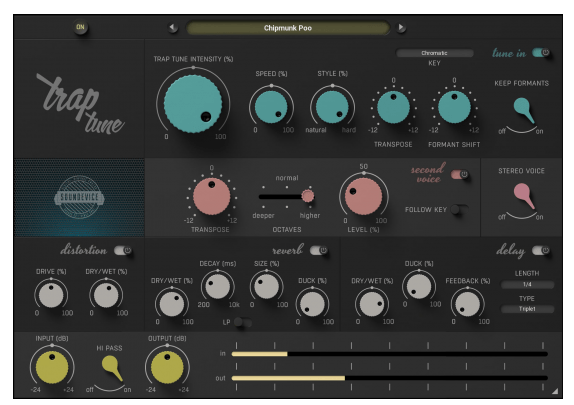Click the pink second voice Transpose knob
The width and height of the screenshot is (574, 405).
coord(212,196)
